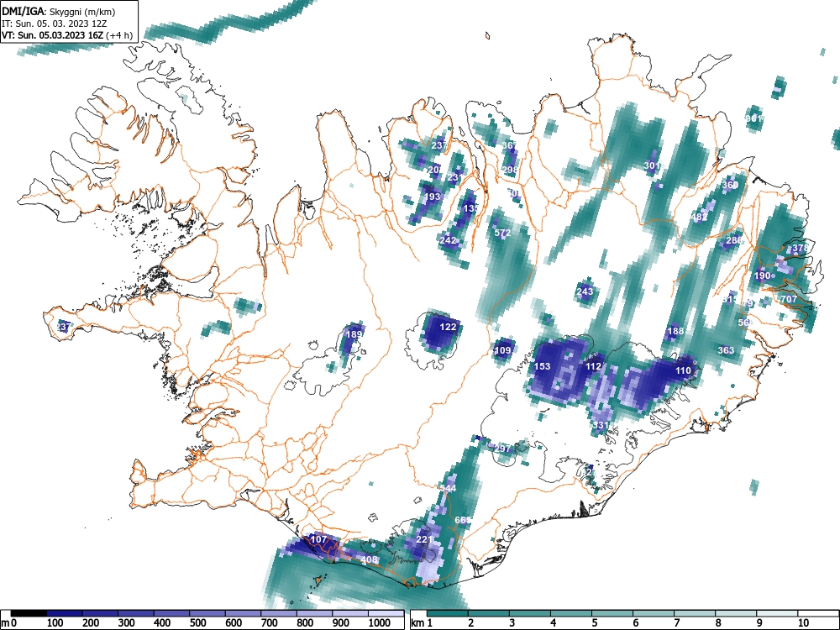
Task: Click the visibility value 189 label
Action: (x=354, y=334)
